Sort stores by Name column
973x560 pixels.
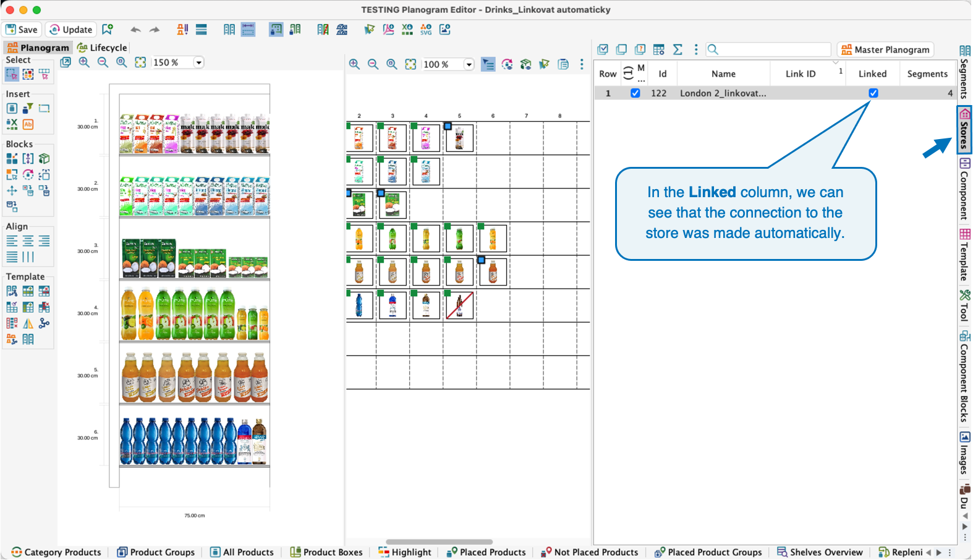pyautogui.click(x=723, y=74)
